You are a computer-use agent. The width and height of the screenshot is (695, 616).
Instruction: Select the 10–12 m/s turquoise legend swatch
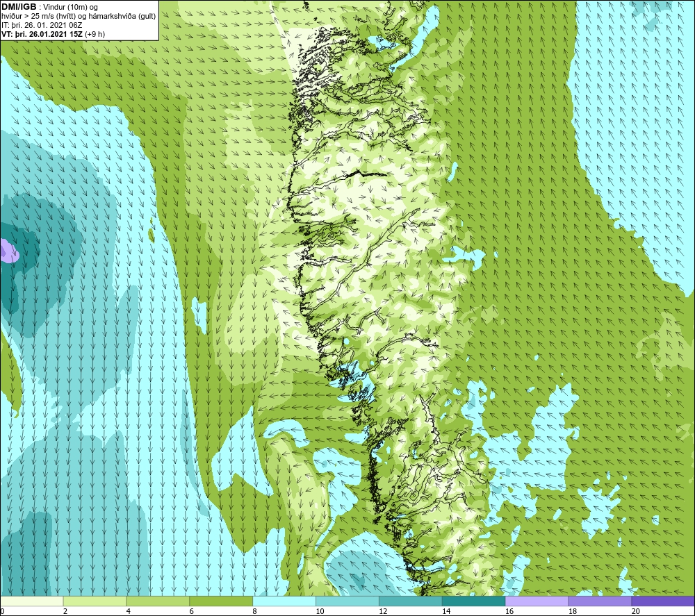(347, 601)
